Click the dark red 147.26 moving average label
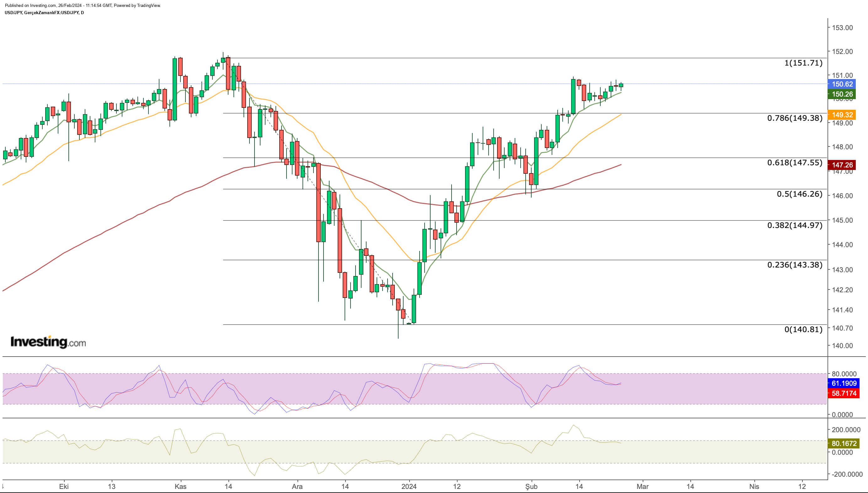This screenshot has height=493, width=868. tap(842, 165)
